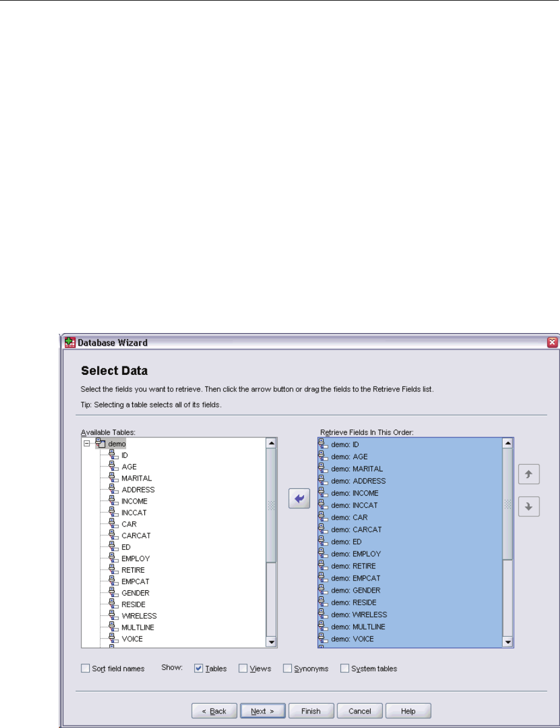Open Help for the wizard
Viewport: 560px width, 728px height.
408,710
